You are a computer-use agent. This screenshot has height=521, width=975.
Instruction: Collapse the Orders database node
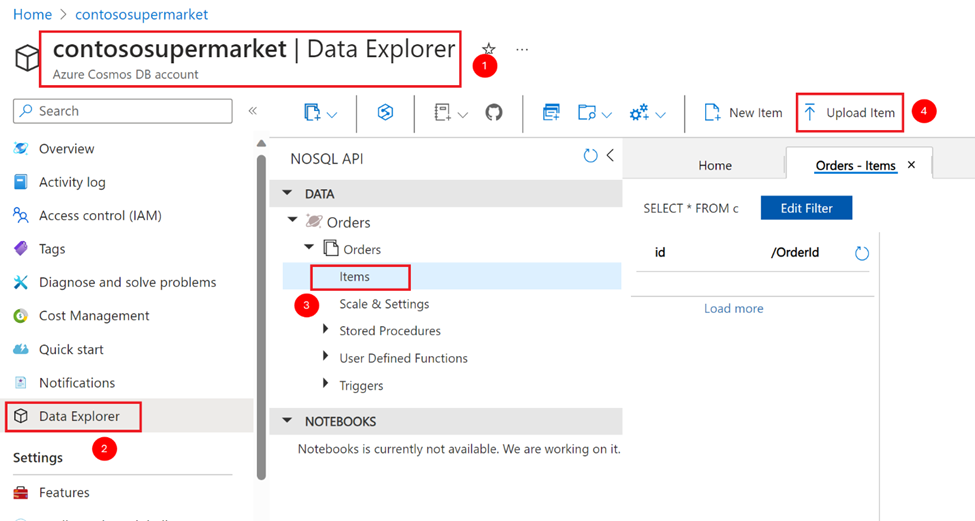292,220
